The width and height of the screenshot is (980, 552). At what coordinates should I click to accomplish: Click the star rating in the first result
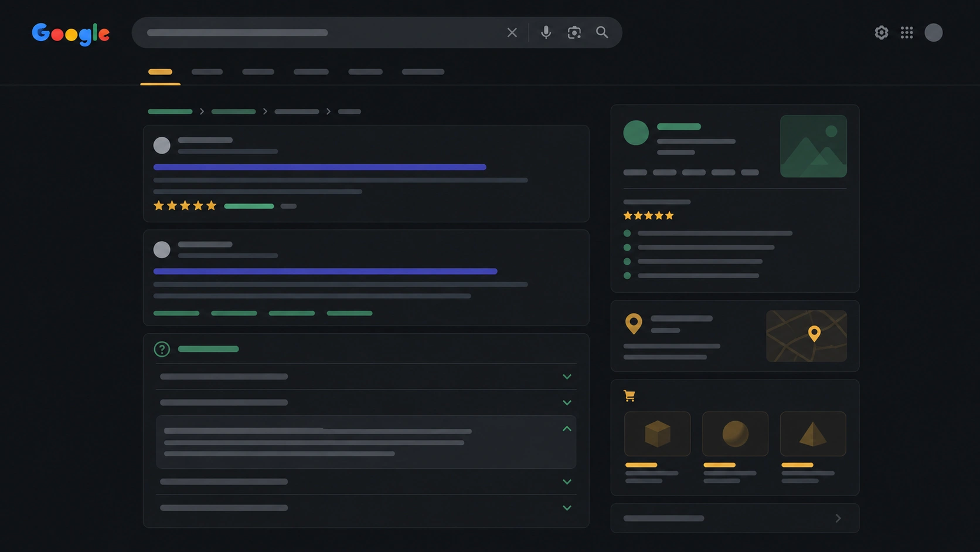tap(185, 205)
